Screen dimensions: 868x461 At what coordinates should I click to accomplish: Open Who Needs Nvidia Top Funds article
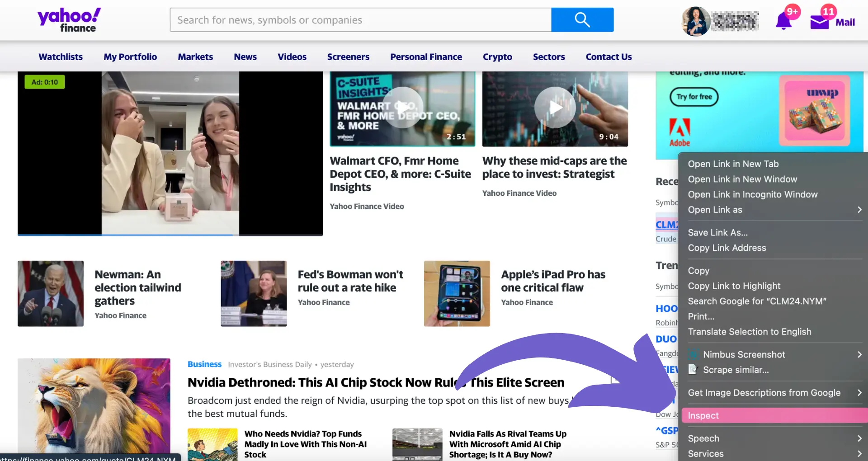(305, 444)
